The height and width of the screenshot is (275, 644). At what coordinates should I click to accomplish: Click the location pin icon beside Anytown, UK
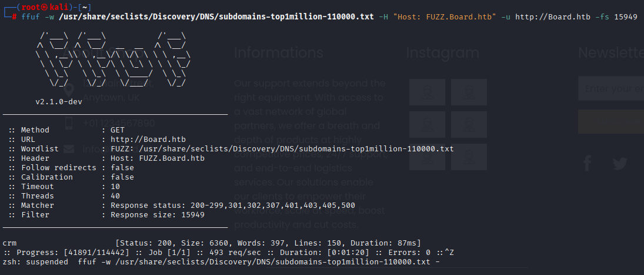pos(69,91)
